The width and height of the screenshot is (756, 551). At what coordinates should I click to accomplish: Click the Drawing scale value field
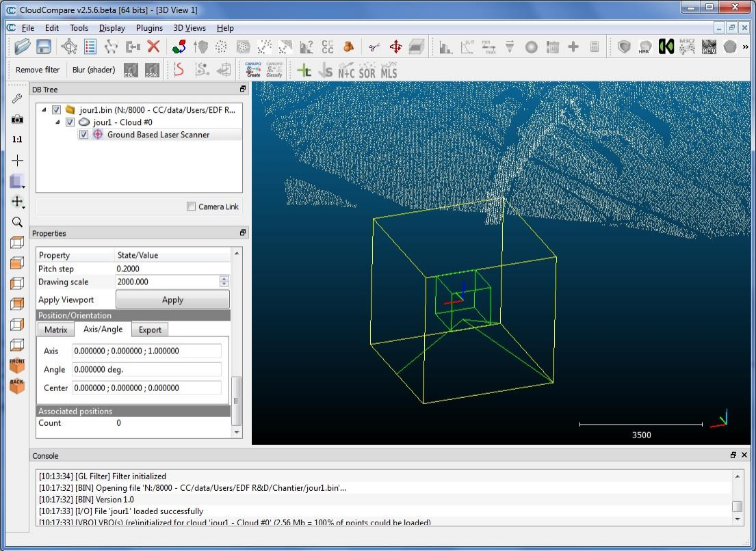pyautogui.click(x=168, y=282)
